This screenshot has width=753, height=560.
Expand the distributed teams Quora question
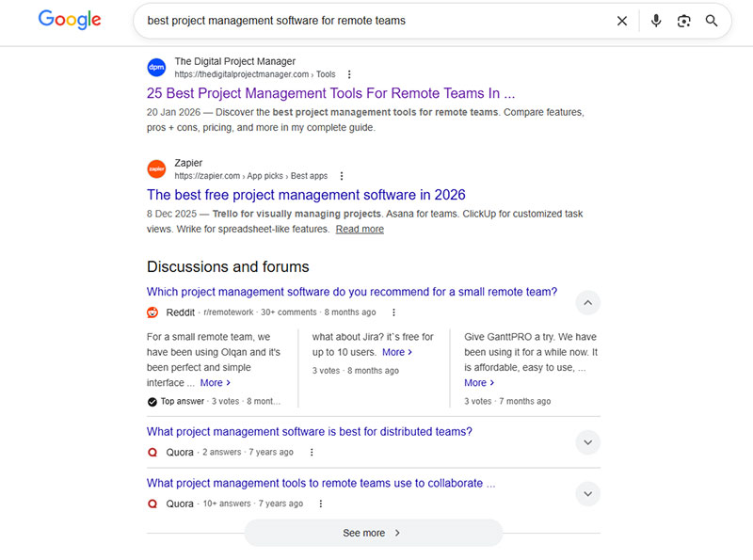pyautogui.click(x=587, y=442)
